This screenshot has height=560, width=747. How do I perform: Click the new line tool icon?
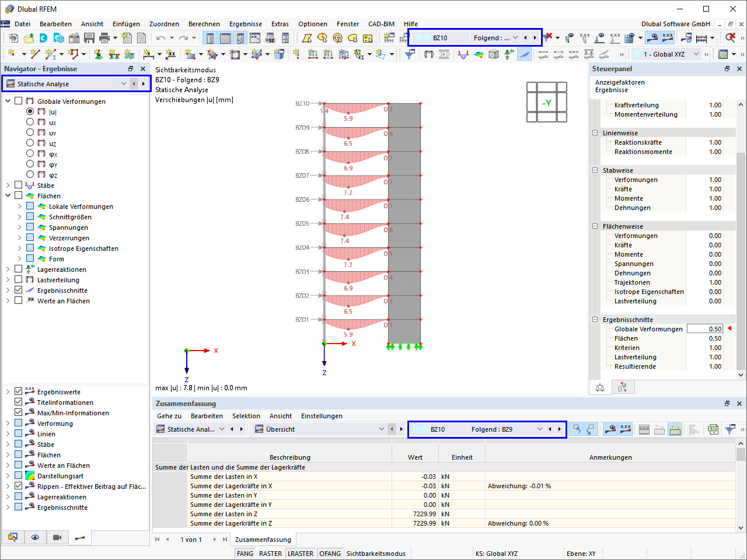coord(35,54)
